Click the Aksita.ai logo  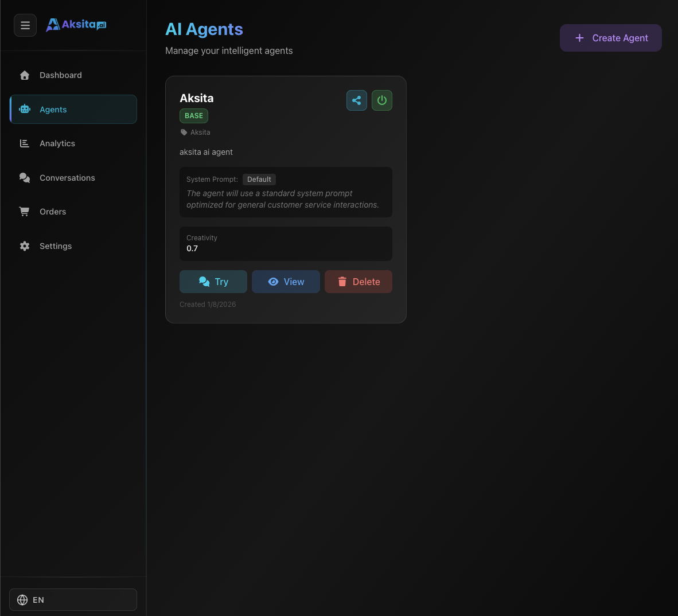click(x=76, y=25)
